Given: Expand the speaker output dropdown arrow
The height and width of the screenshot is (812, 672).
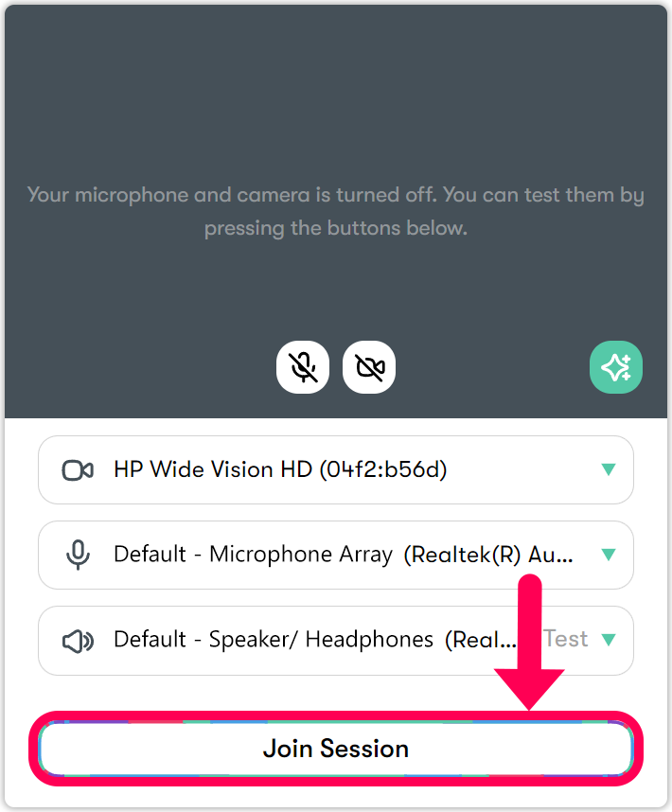Looking at the screenshot, I should pos(609,640).
